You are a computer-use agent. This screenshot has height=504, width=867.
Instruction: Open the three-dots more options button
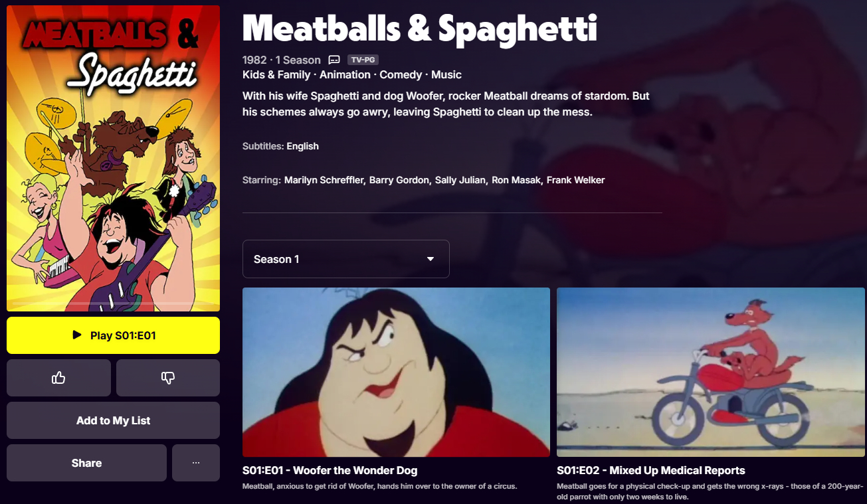[196, 463]
